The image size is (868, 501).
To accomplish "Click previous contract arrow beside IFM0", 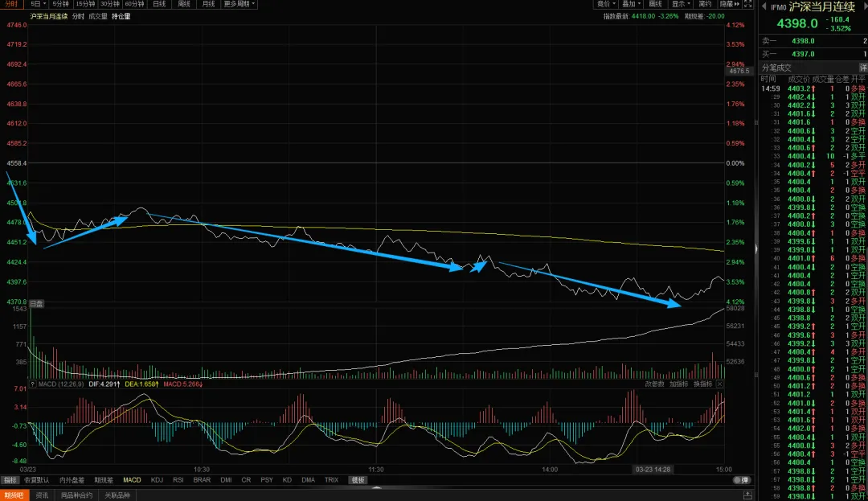I will [764, 7].
